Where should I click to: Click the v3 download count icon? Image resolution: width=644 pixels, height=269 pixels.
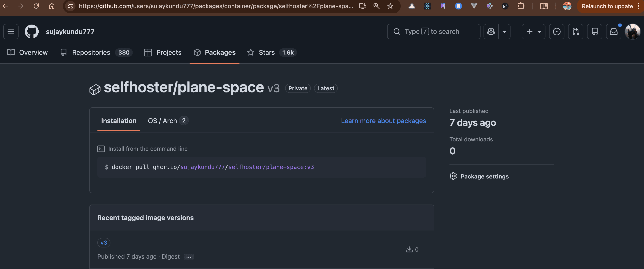(x=409, y=249)
